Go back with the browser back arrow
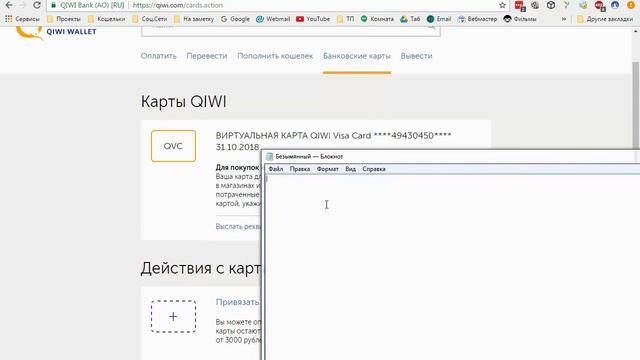This screenshot has height=360, width=640. click(x=9, y=5)
